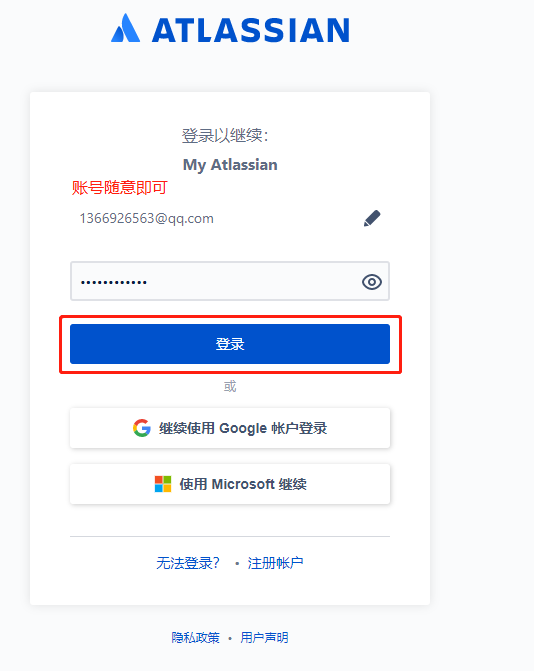The width and height of the screenshot is (534, 671).
Task: Click the 或 separator text
Action: [x=230, y=386]
